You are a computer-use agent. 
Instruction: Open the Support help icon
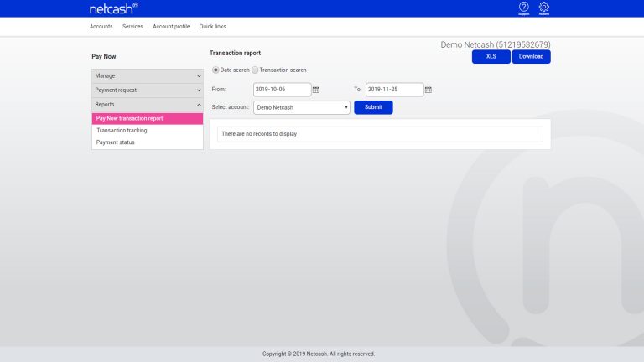pyautogui.click(x=523, y=8)
